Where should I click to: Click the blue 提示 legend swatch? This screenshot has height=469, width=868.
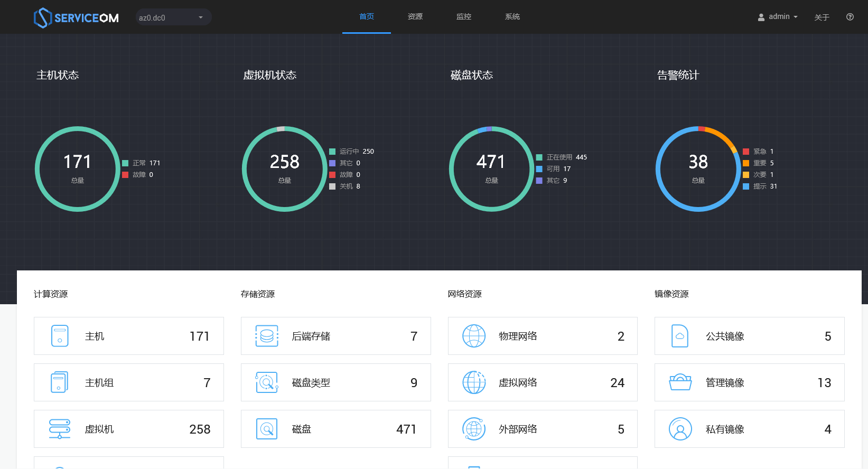coord(746,186)
